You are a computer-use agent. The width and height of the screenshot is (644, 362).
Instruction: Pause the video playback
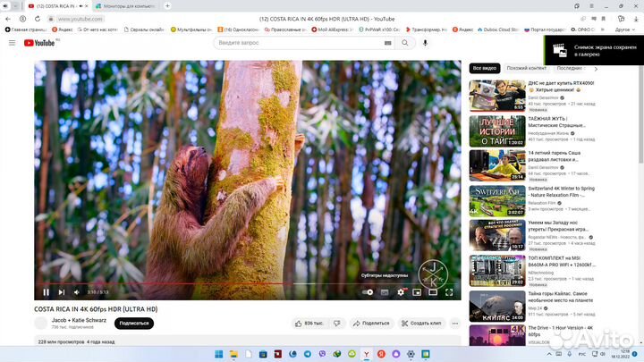pos(47,291)
